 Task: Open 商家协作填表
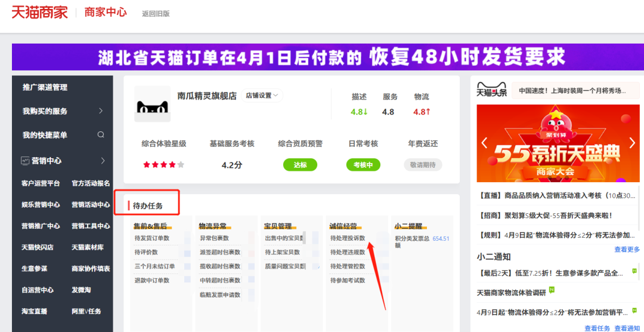(x=91, y=269)
